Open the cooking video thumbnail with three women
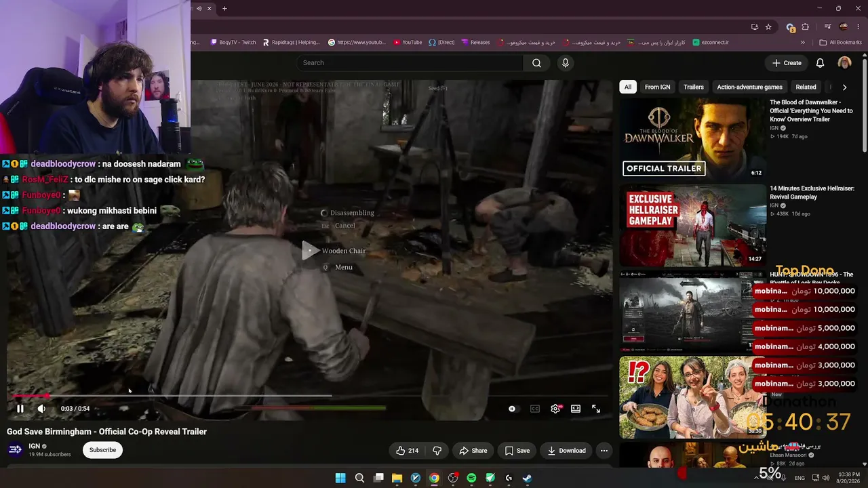This screenshot has height=488, width=868. click(692, 397)
